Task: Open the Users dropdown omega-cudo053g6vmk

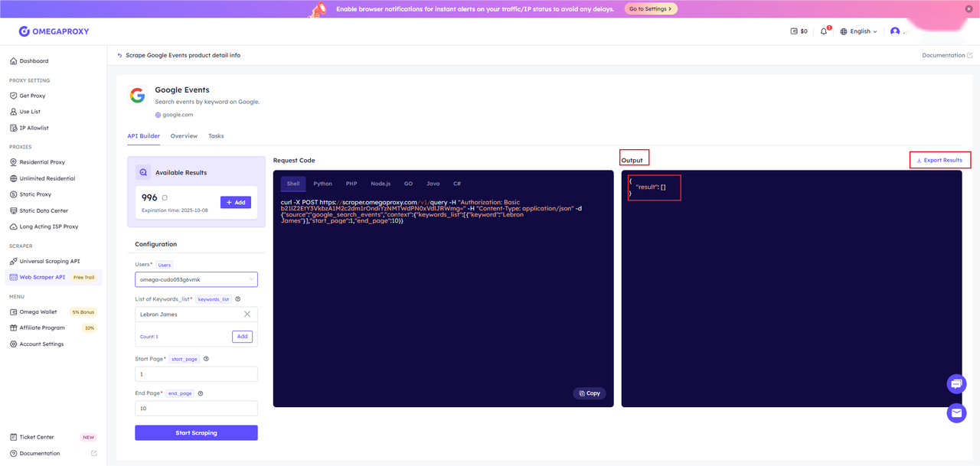Action: coord(196,279)
